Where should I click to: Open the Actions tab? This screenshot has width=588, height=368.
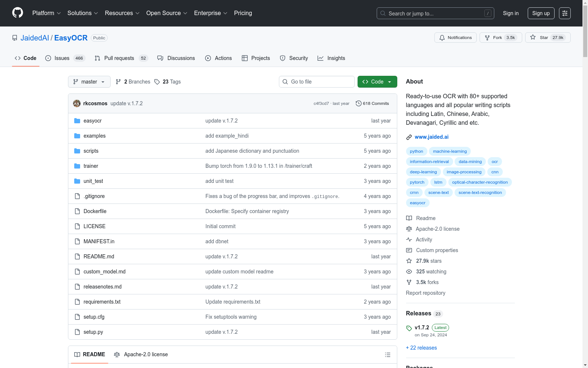(218, 58)
